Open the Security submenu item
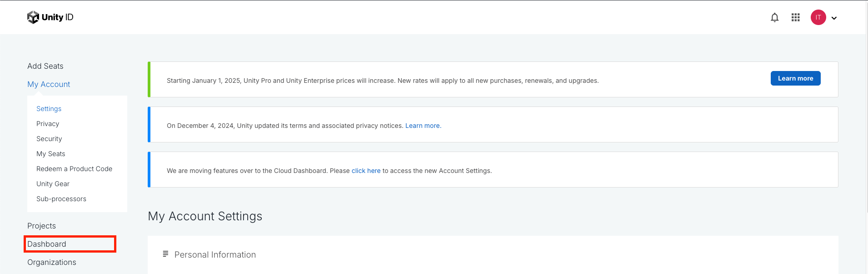This screenshot has width=868, height=274. pos(49,139)
